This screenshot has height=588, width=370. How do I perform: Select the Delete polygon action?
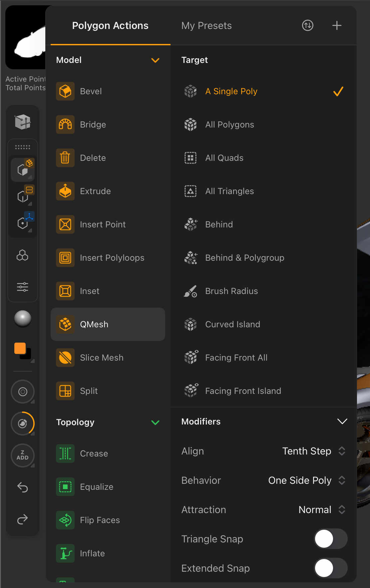93,158
